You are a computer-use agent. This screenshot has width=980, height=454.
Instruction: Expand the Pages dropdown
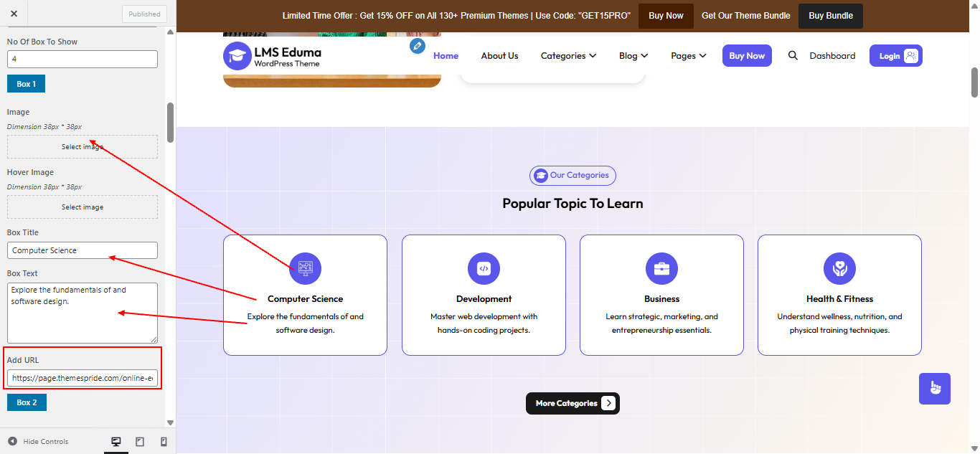pyautogui.click(x=687, y=55)
